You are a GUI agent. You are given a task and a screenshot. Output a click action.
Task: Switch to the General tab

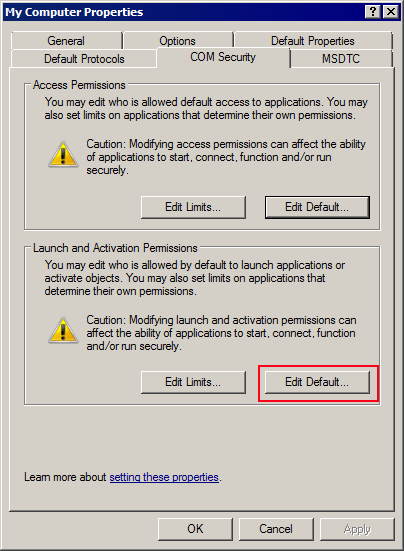click(66, 41)
